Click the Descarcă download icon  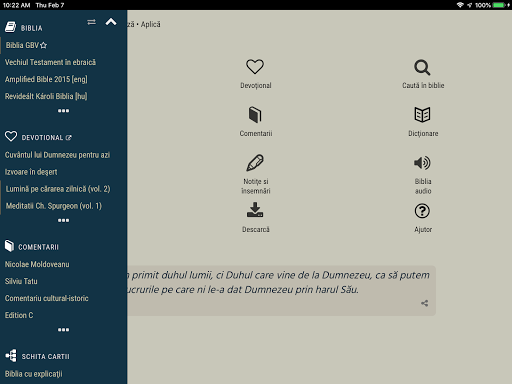(255, 210)
